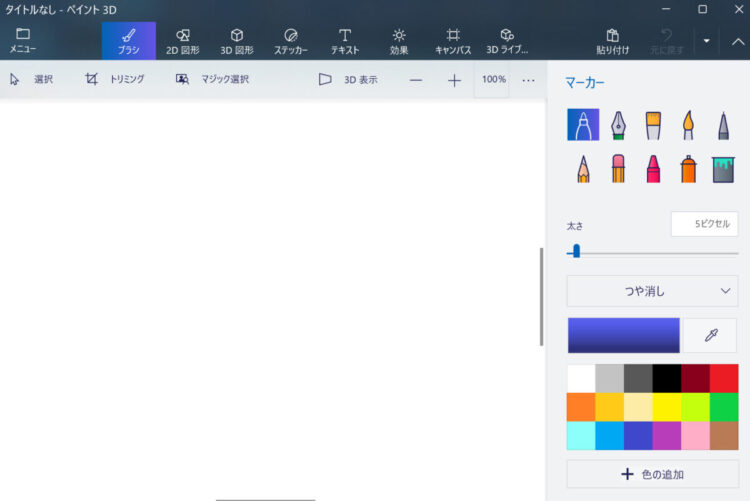
Task: Choose the gold color swatch
Action: (609, 407)
